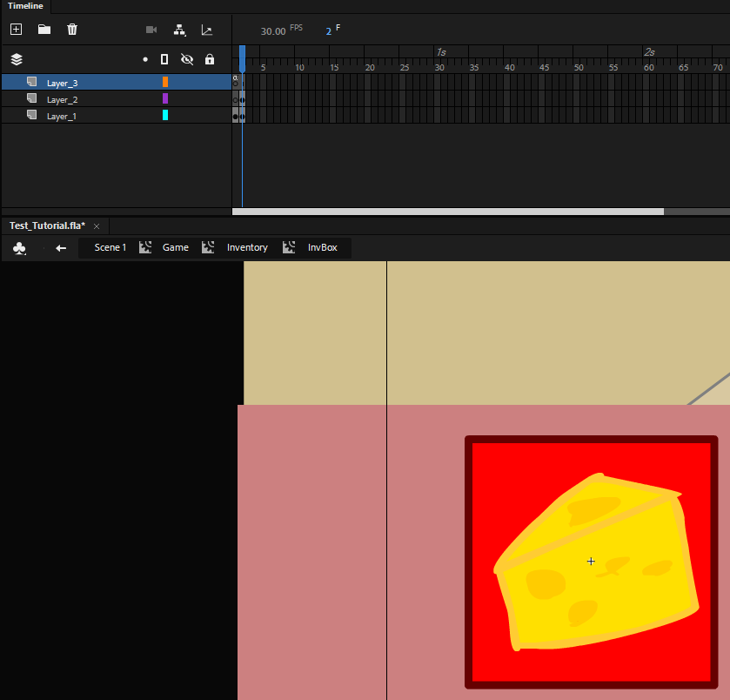Click the Layer_1 layer type icon
This screenshot has width=730, height=700.
(x=31, y=115)
